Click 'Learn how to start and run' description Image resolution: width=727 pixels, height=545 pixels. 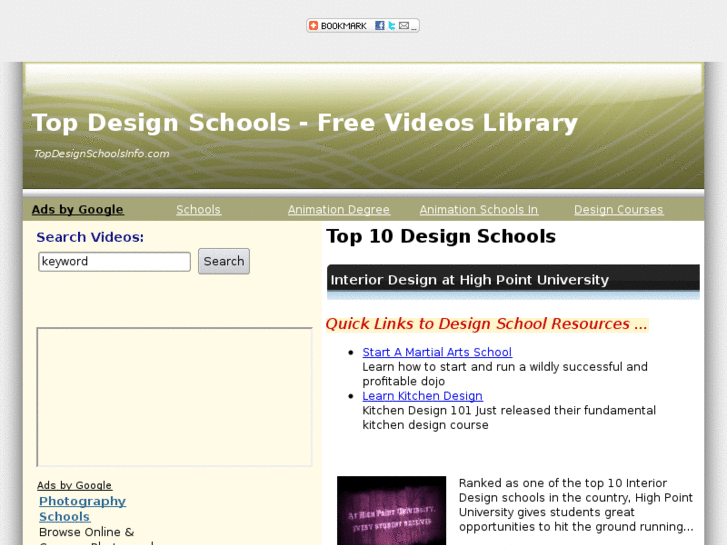click(x=505, y=374)
